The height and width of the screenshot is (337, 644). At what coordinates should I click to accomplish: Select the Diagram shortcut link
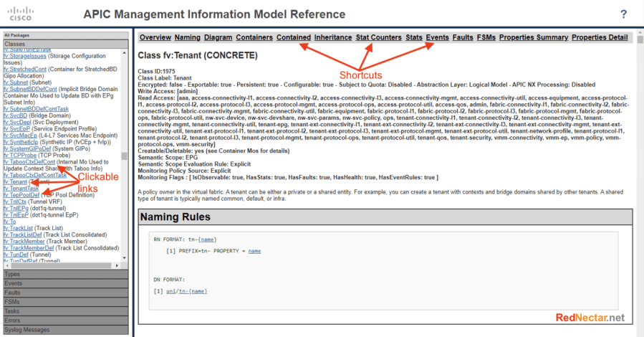click(x=218, y=37)
